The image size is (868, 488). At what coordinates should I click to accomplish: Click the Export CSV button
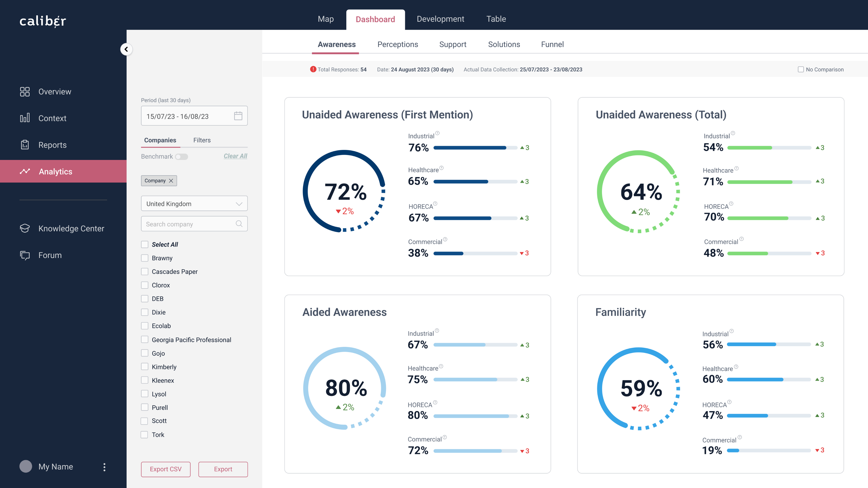(x=165, y=469)
